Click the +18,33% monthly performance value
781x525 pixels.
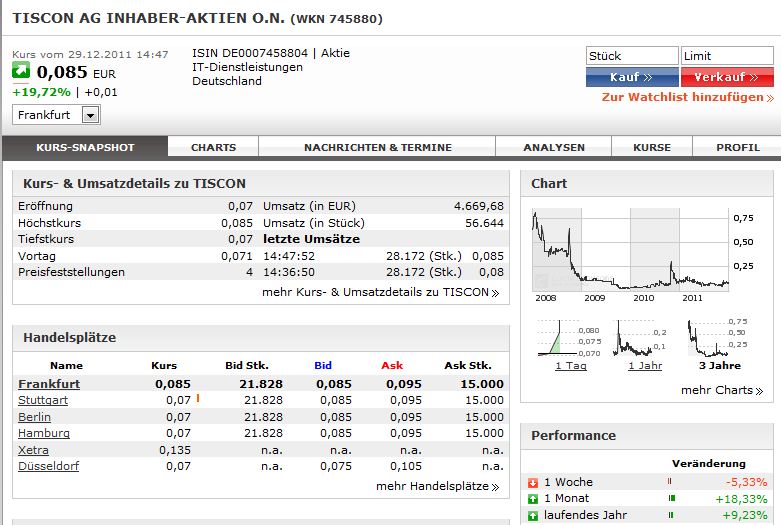(741, 499)
